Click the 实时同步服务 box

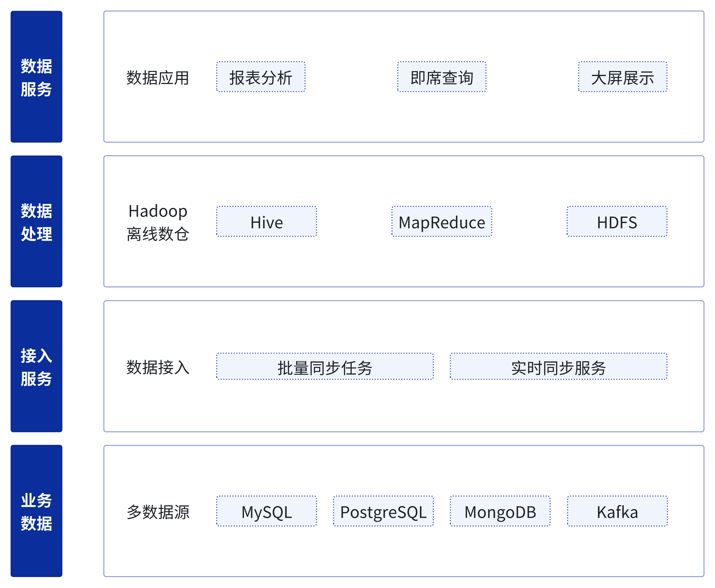pyautogui.click(x=559, y=367)
